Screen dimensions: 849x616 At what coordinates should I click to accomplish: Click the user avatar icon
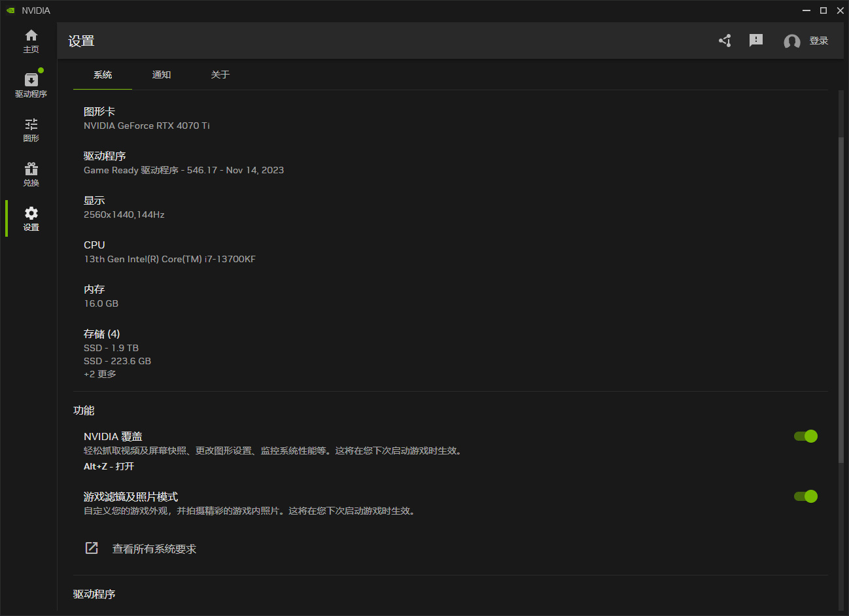792,41
